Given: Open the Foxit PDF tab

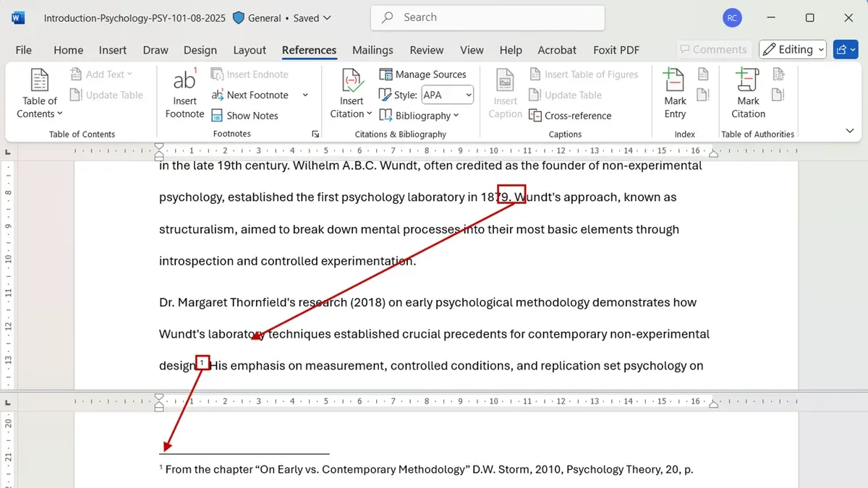Looking at the screenshot, I should point(616,50).
